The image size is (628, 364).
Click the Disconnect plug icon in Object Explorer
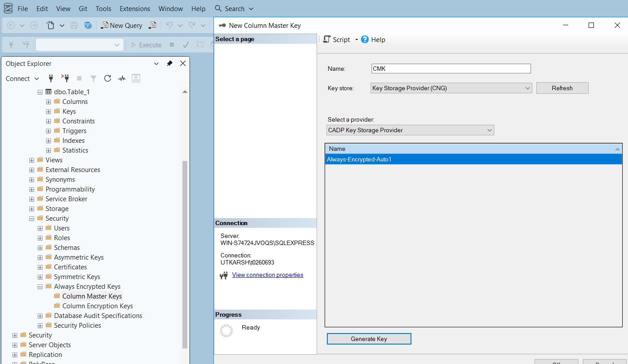tap(65, 78)
